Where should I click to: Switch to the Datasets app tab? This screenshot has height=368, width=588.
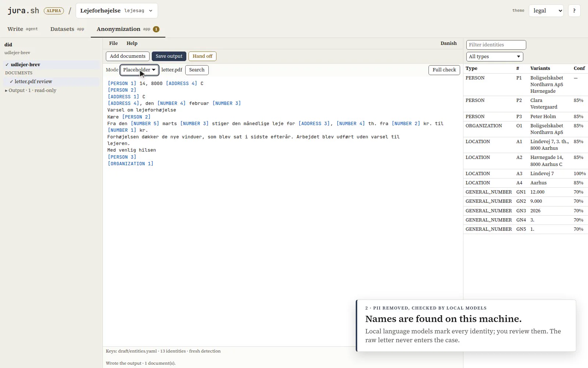[67, 29]
